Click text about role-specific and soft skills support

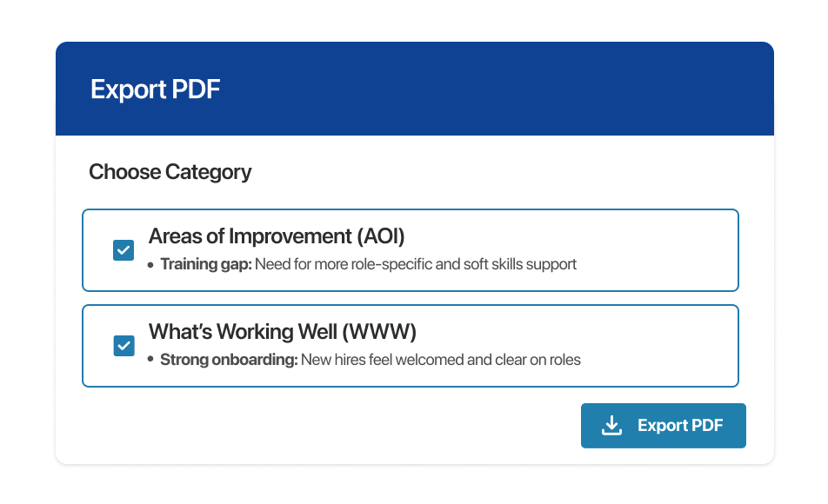416,264
